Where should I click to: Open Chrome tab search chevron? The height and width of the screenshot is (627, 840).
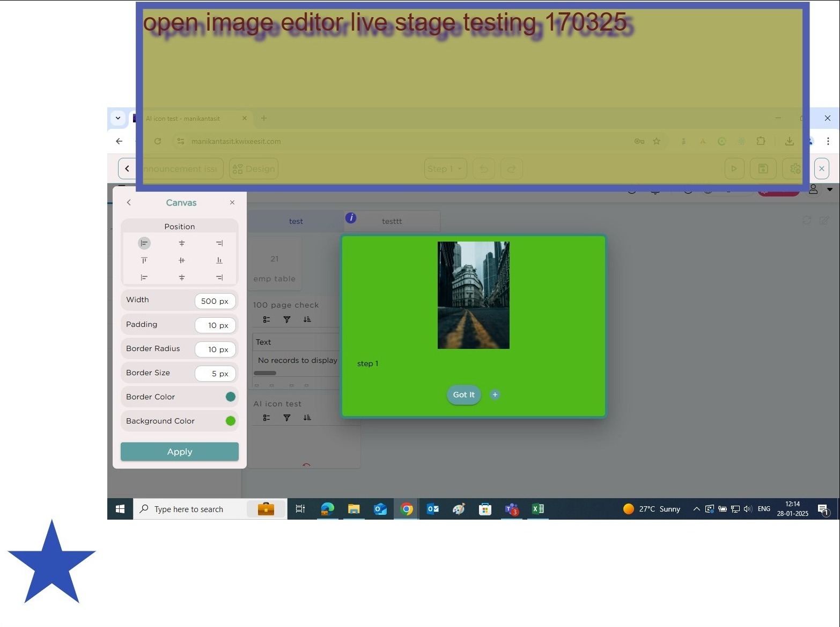[118, 118]
